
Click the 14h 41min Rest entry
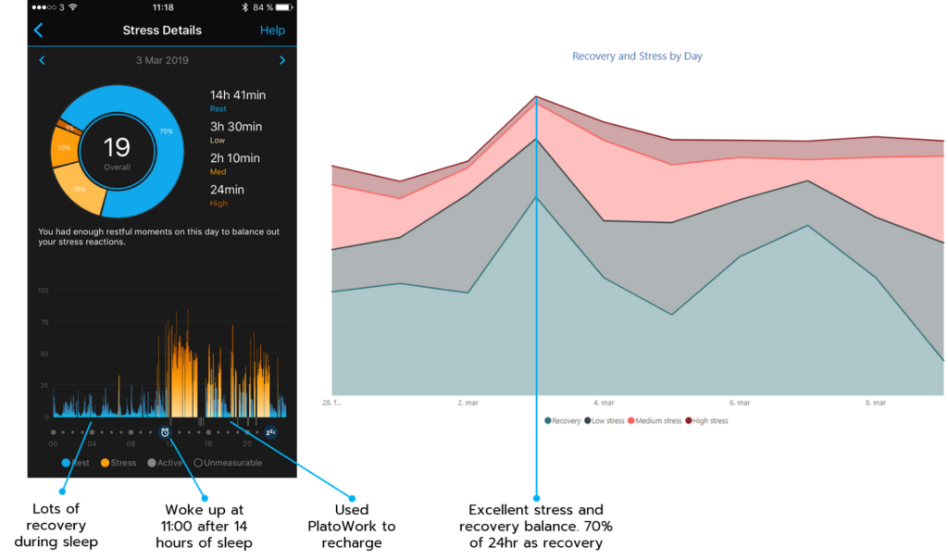pos(238,100)
